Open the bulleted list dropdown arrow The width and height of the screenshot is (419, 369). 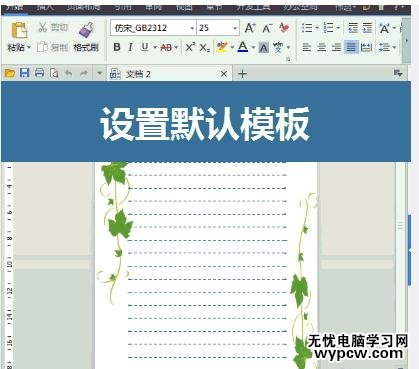click(x=317, y=28)
